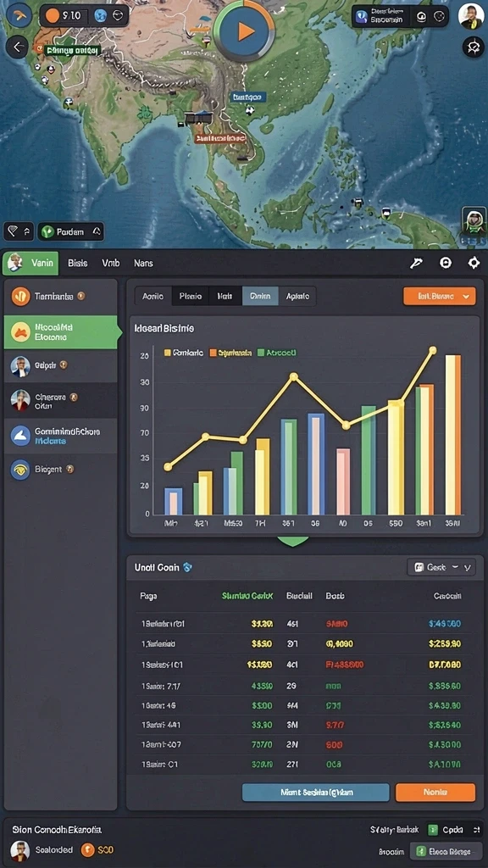Go back using the left arrow icon
This screenshot has height=868, width=488.
click(x=17, y=47)
